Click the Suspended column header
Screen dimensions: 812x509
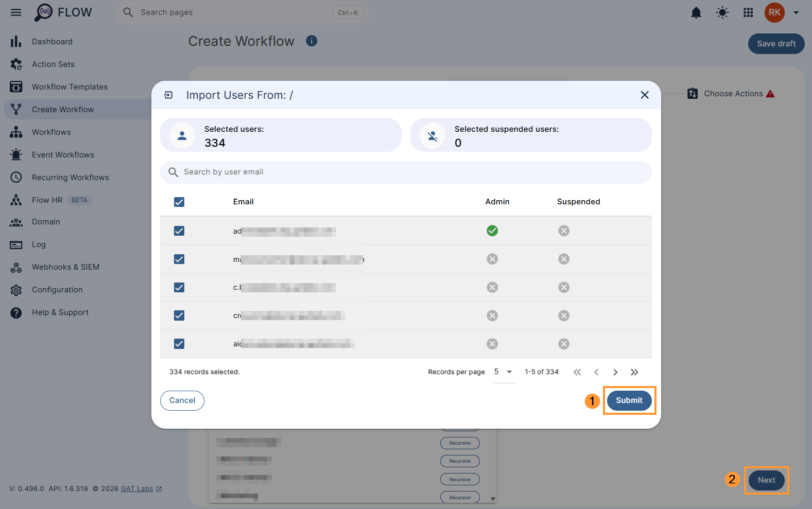(x=579, y=202)
